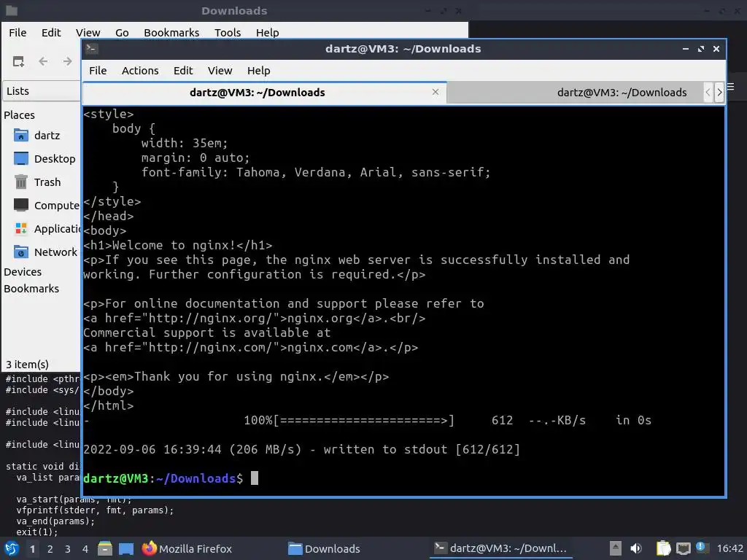This screenshot has height=560, width=747.
Task: Click the Bookmarks section in side pane
Action: pyautogui.click(x=31, y=289)
